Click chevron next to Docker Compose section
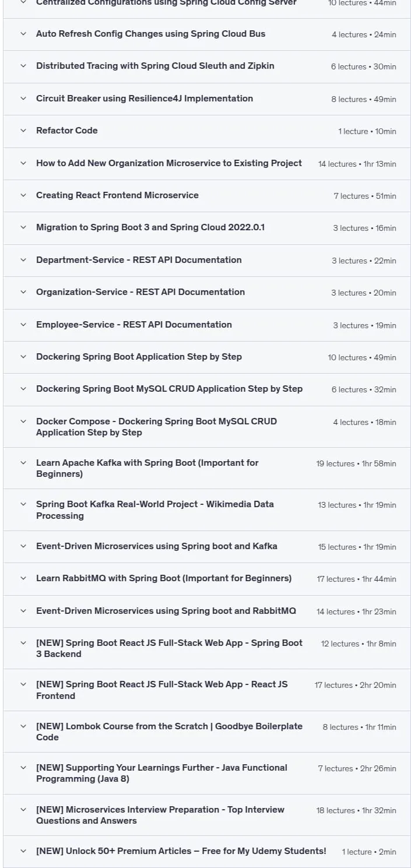This screenshot has height=868, width=411. (x=23, y=421)
